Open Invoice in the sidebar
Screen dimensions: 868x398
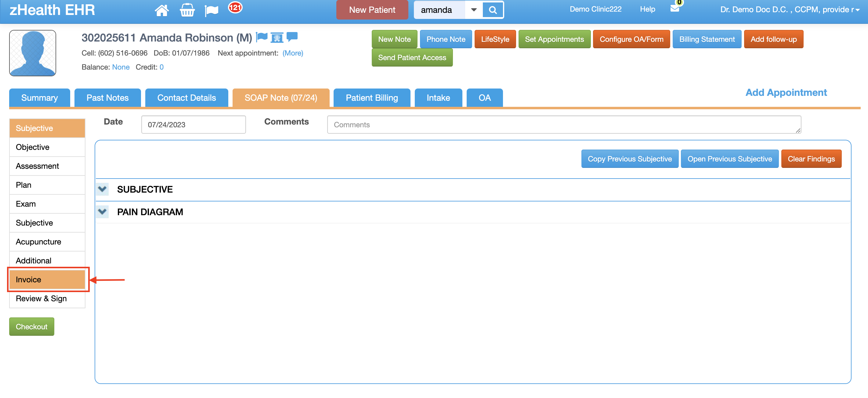tap(47, 279)
